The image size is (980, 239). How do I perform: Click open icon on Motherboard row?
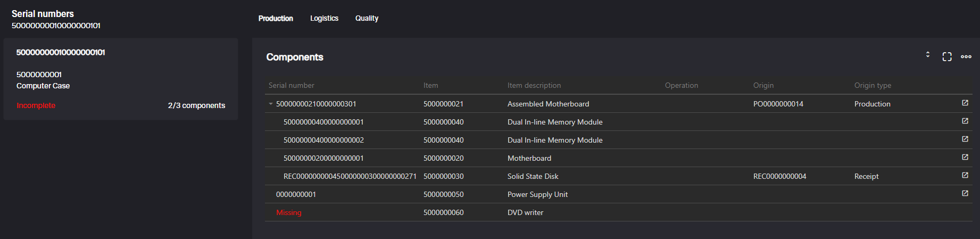click(x=965, y=158)
